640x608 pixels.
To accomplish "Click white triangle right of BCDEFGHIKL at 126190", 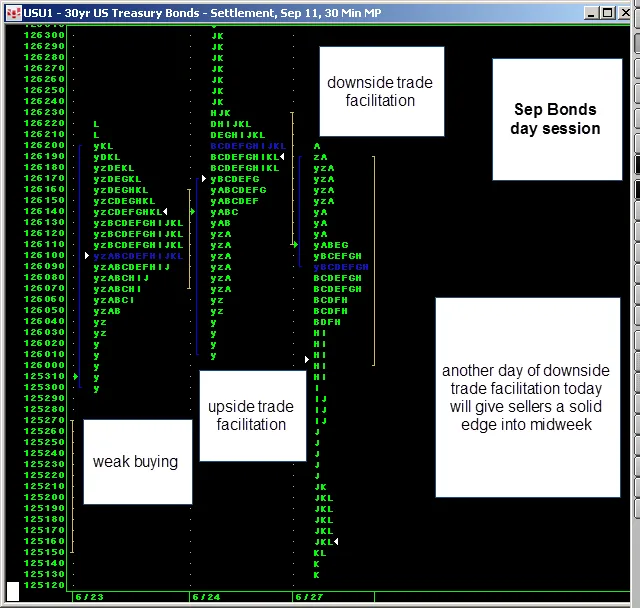I will tap(283, 157).
